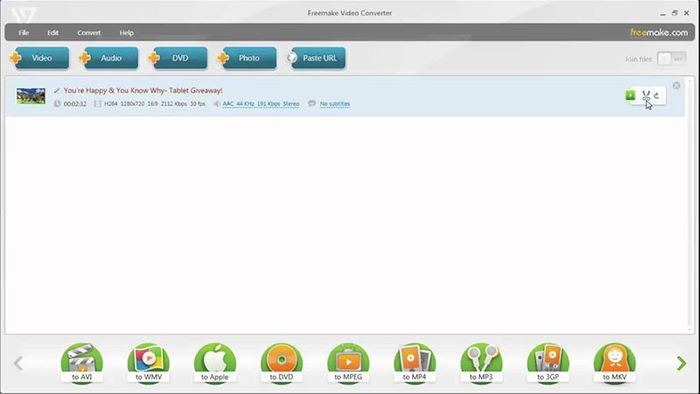This screenshot has height=394, width=700.
Task: Open the Help menu
Action: 126,33
